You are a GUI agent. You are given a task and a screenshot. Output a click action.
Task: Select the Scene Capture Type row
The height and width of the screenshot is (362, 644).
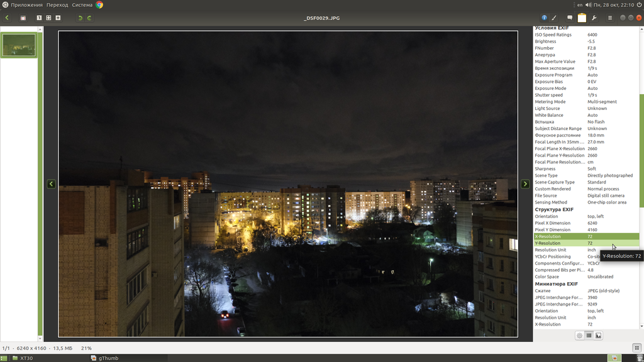(587, 182)
